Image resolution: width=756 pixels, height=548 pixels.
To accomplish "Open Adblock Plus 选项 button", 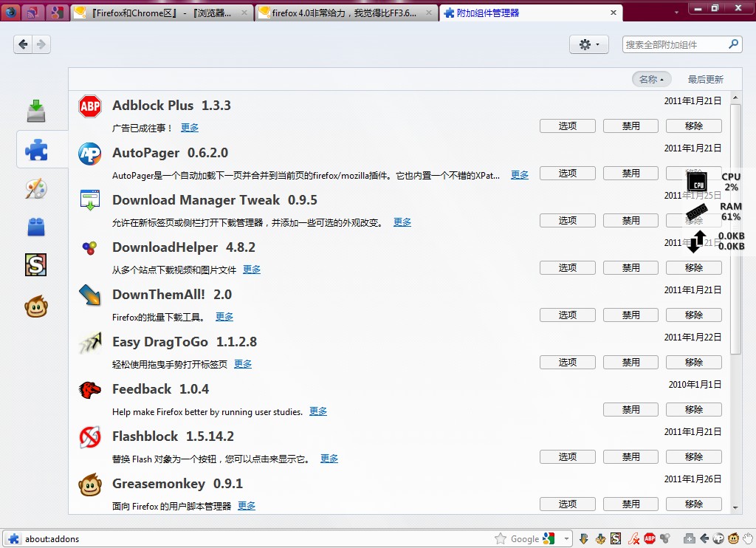I will (x=568, y=126).
